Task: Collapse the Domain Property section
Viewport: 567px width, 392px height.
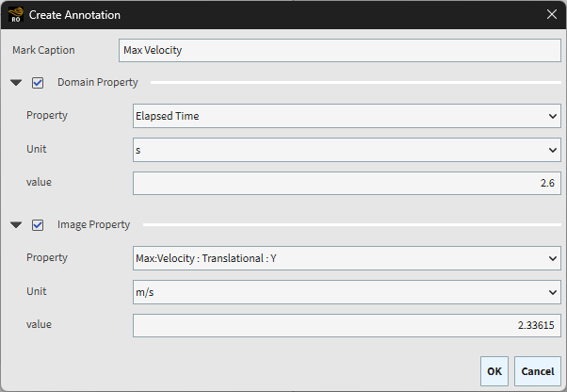Action: 16,83
